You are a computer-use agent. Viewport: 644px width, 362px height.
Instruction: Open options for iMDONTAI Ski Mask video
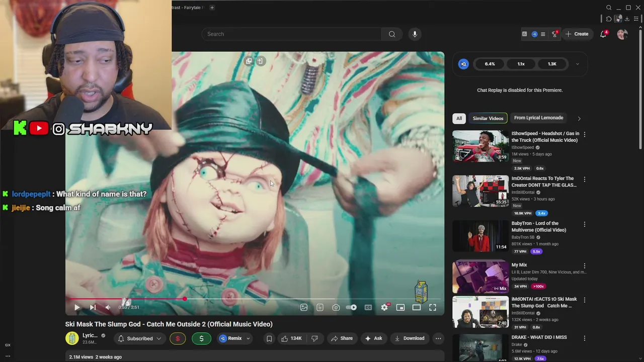tap(584, 300)
